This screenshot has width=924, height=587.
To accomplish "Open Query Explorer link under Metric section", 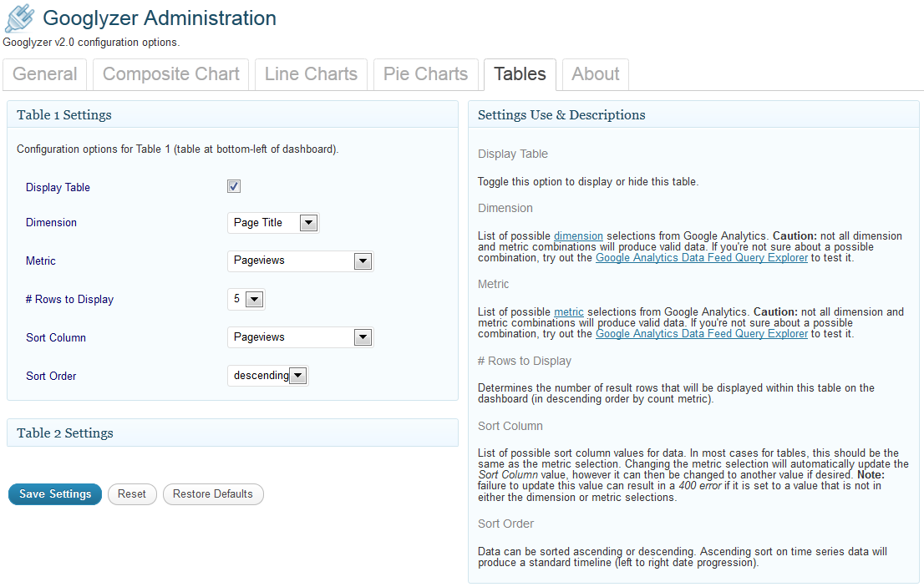I will [701, 334].
